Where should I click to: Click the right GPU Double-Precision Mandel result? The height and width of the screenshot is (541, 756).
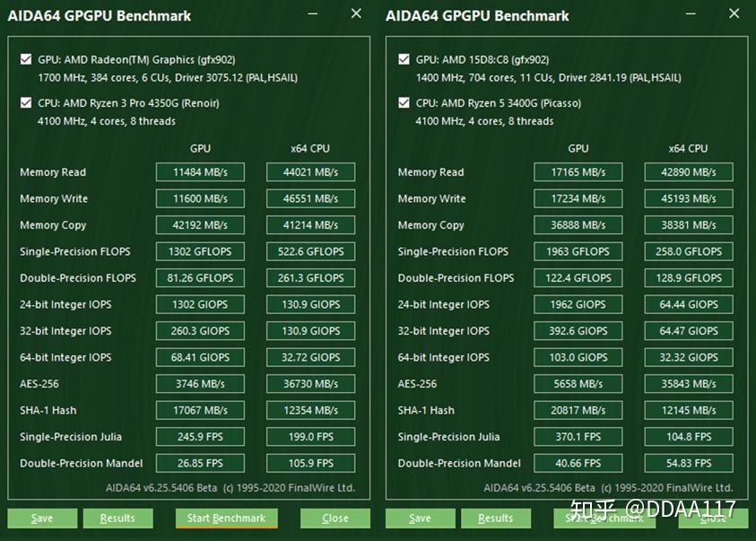(578, 463)
